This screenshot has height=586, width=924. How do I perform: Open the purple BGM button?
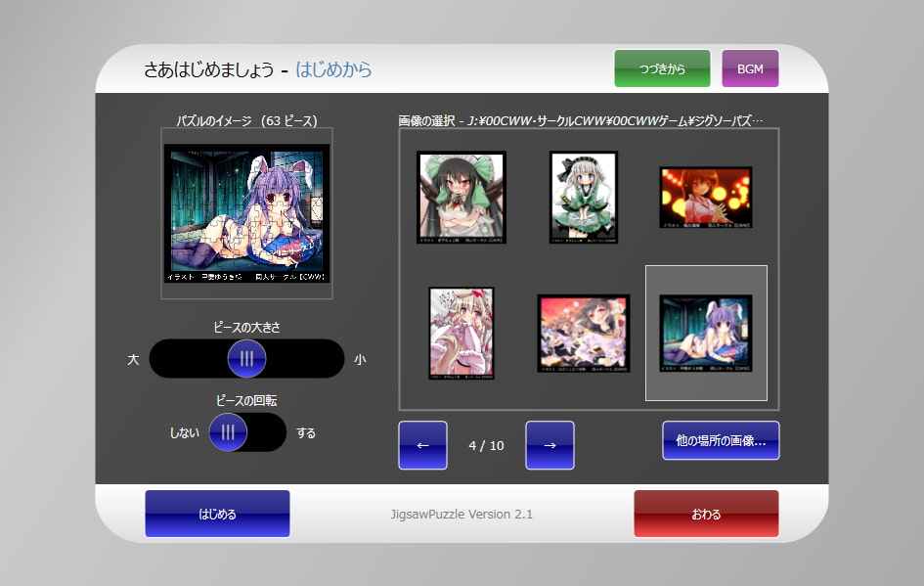[750, 68]
